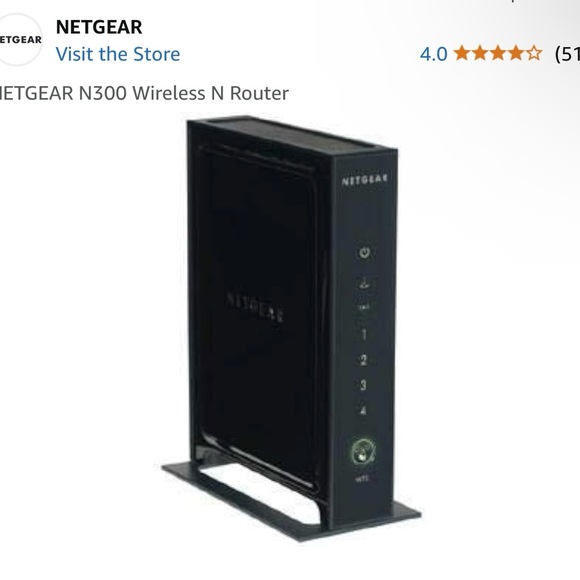This screenshot has height=580, width=580.
Task: Click the second orange rating star
Action: (x=480, y=53)
